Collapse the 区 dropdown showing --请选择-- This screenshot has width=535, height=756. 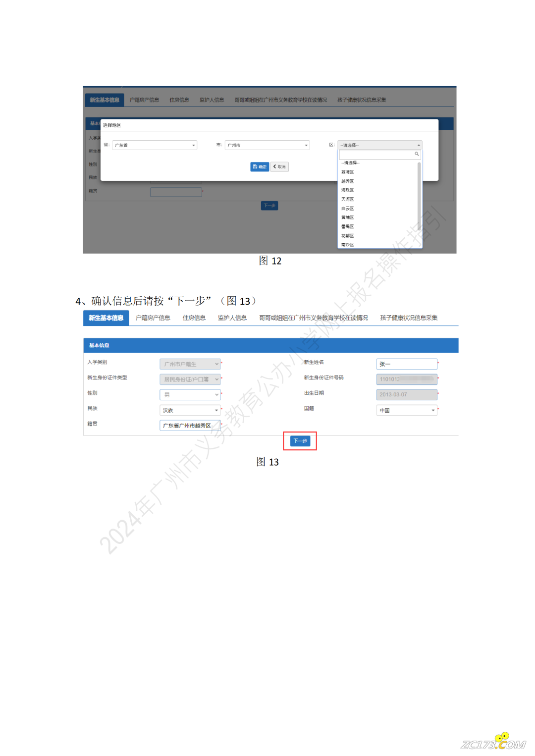pyautogui.click(x=379, y=145)
